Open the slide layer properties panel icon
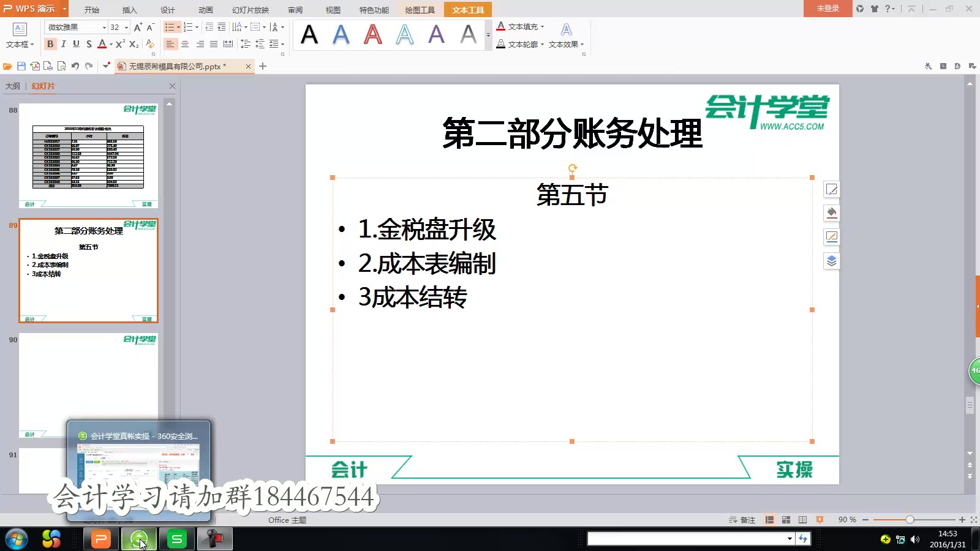The image size is (980, 551). [831, 260]
